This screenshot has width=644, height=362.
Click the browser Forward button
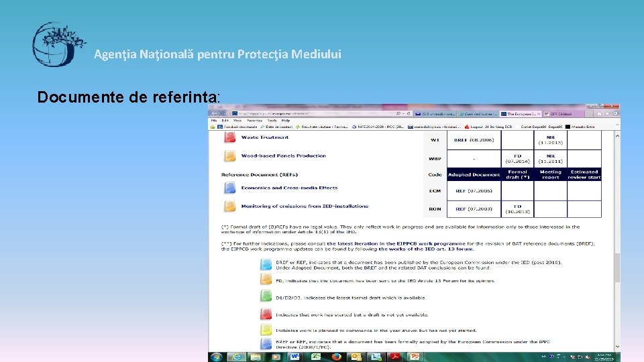(x=225, y=113)
